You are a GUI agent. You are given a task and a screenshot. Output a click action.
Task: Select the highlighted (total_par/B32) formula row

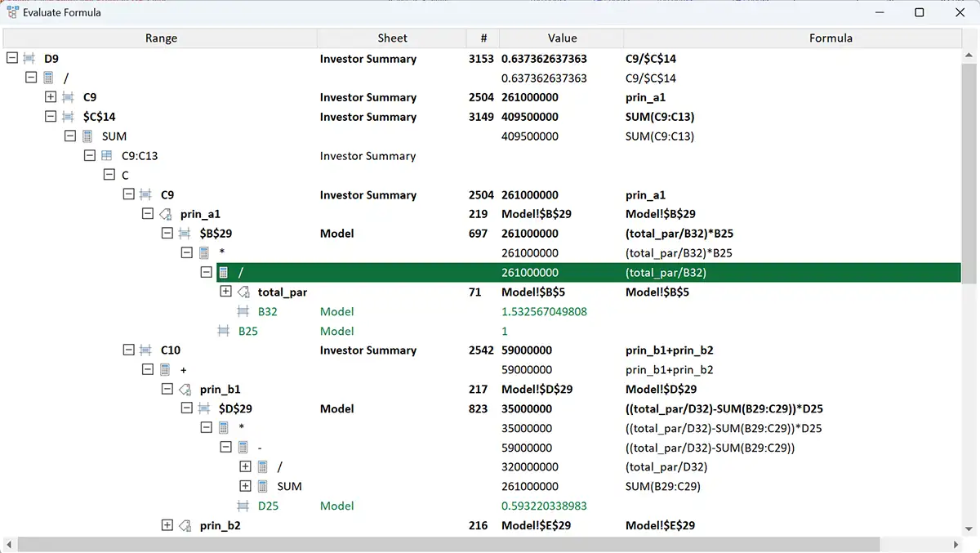(588, 272)
